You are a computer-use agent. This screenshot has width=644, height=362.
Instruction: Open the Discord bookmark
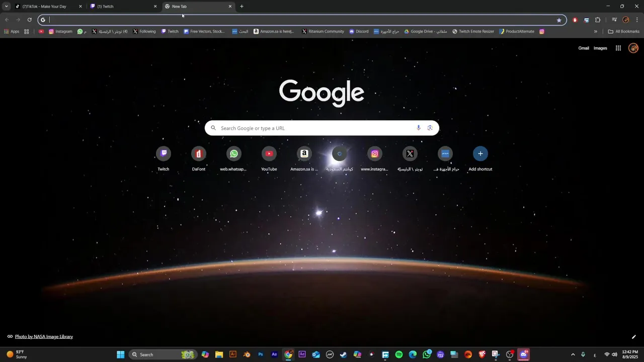pyautogui.click(x=359, y=31)
